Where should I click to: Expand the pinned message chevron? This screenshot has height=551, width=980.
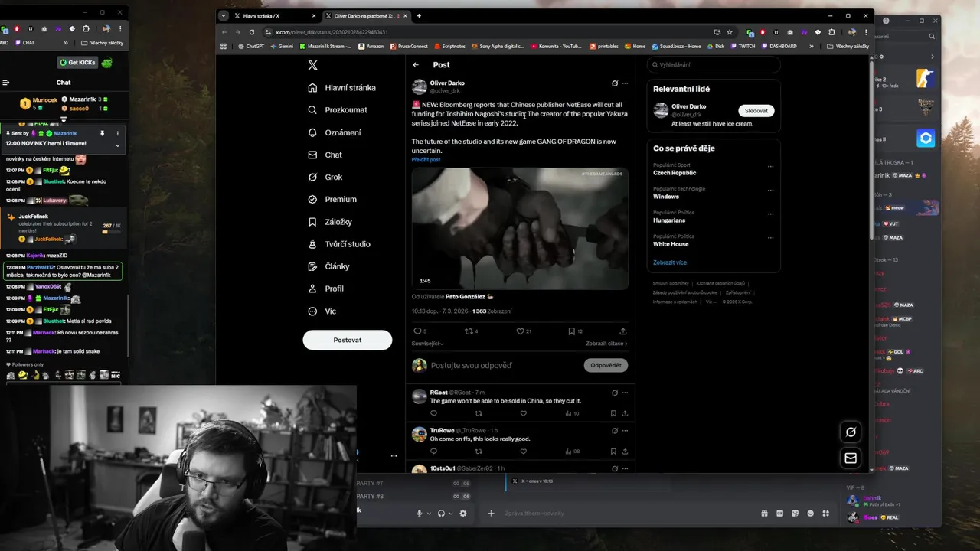[118, 145]
